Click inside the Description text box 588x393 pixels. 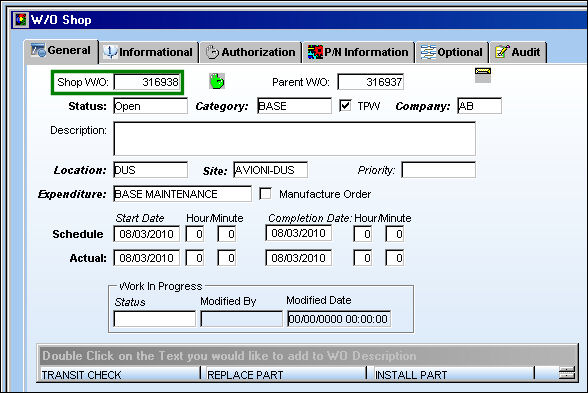point(294,139)
